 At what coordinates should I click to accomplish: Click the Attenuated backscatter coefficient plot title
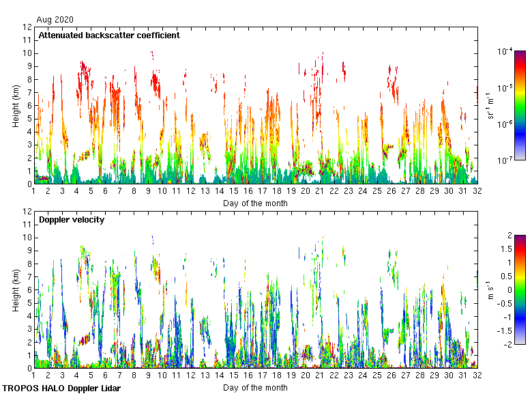point(109,35)
